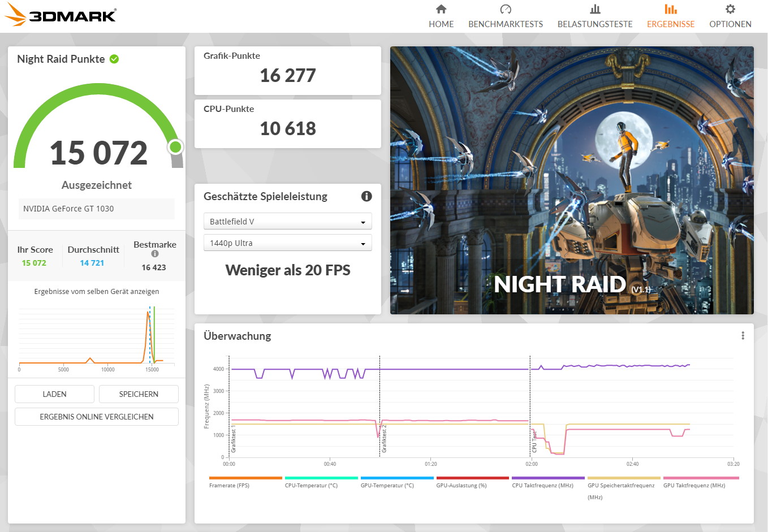Screen dimensions: 768x532
Task: Click the orange Ergebnisse results icon
Action: pyautogui.click(x=671, y=9)
